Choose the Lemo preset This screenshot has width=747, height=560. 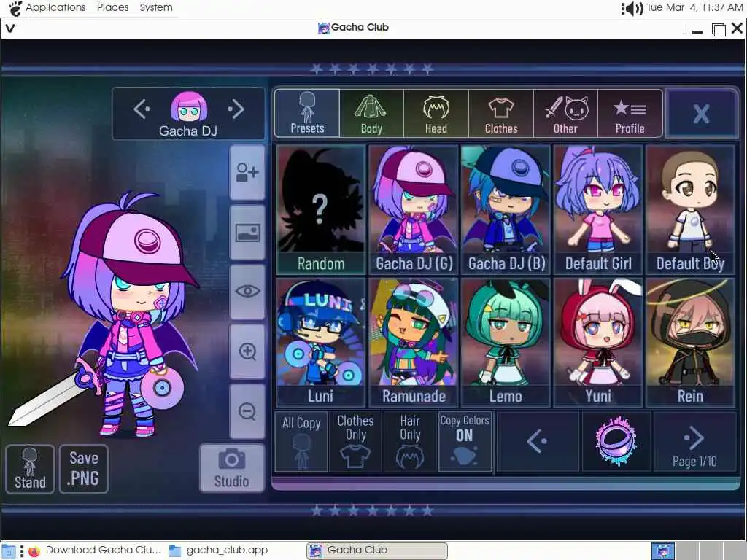pos(506,343)
